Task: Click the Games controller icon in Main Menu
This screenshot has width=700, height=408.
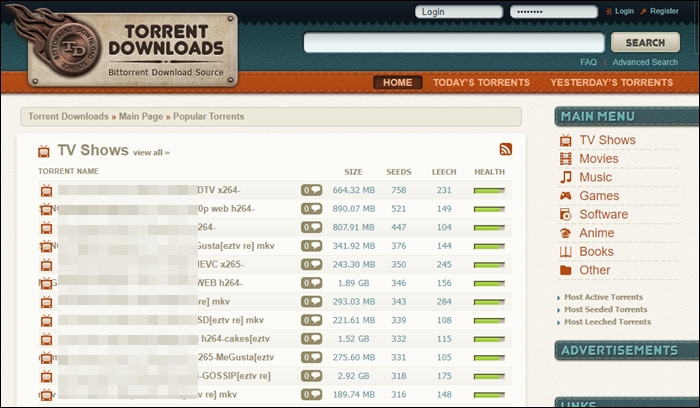Action: coord(566,196)
